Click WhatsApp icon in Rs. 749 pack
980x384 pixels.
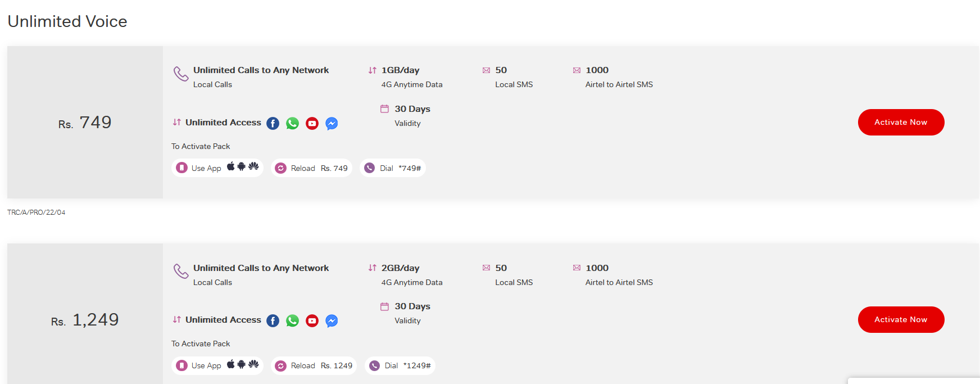pyautogui.click(x=292, y=123)
